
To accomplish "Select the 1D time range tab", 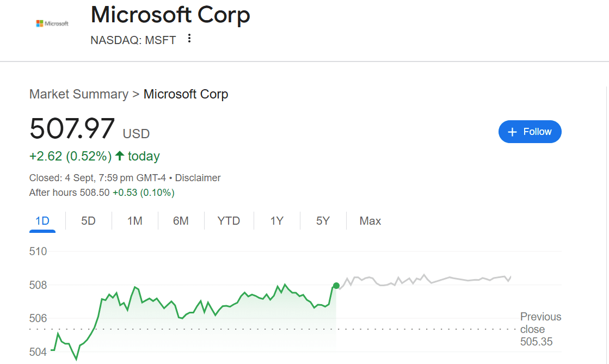I will pyautogui.click(x=42, y=220).
